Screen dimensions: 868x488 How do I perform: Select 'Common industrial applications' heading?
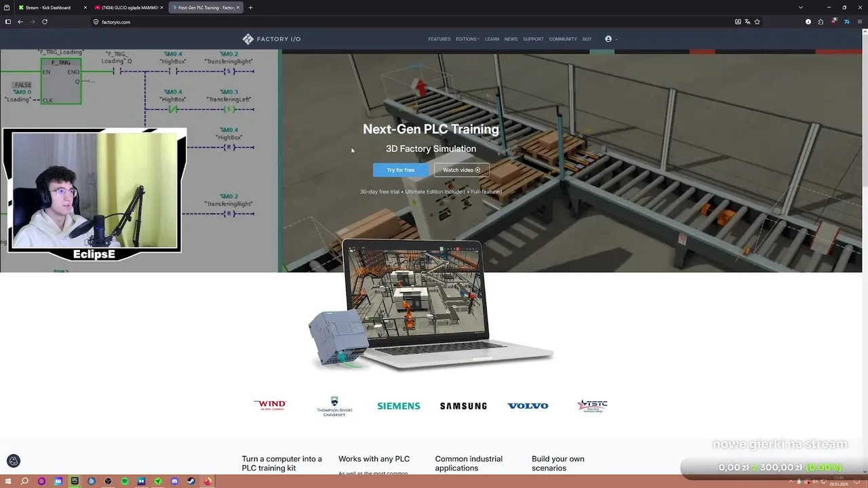tap(469, 464)
